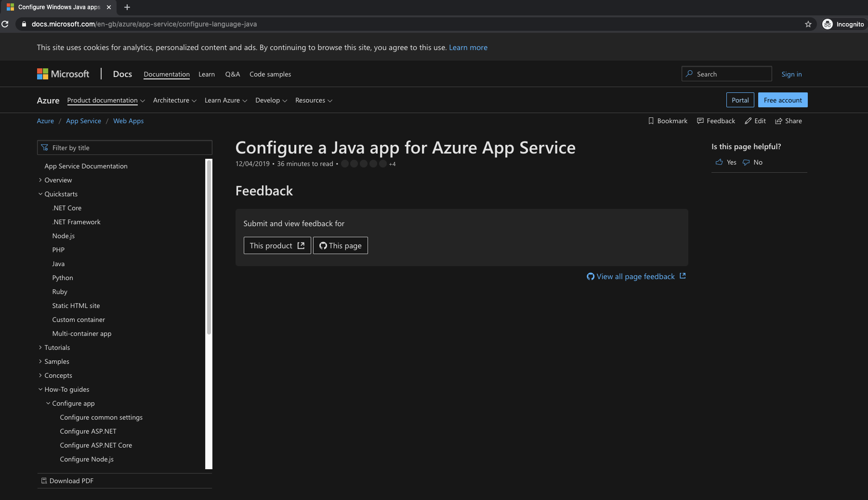
Task: Click the GitHub icon on This page button
Action: pyautogui.click(x=323, y=245)
